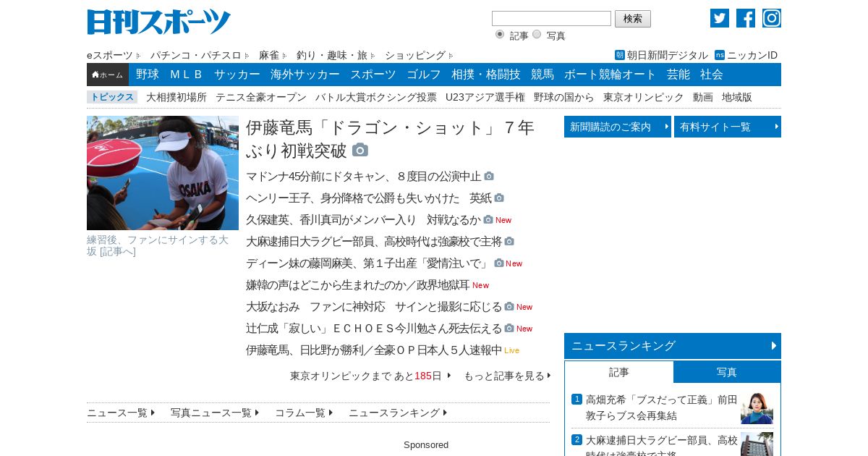Image resolution: width=868 pixels, height=456 pixels.
Task: Open the ＭＬＢ menu
Action: [x=187, y=75]
